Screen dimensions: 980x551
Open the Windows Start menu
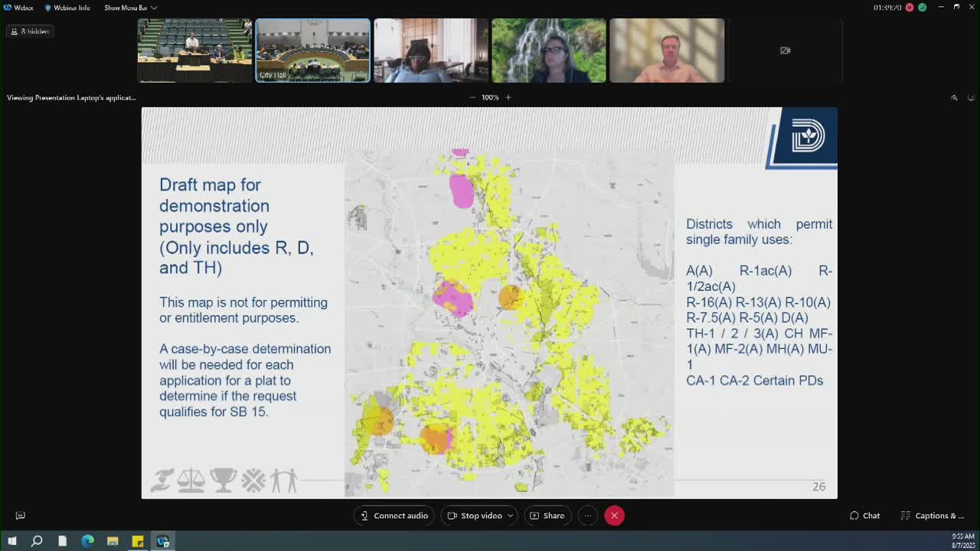click(11, 541)
